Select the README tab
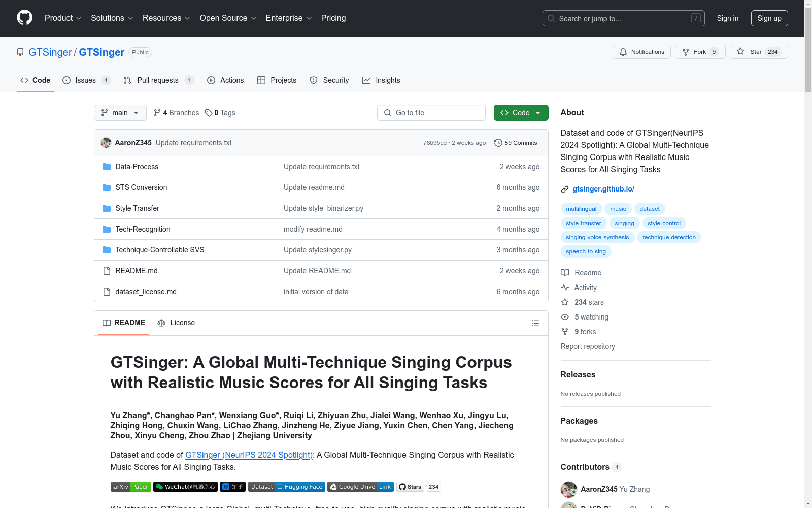This screenshot has height=508, width=812. (x=124, y=323)
